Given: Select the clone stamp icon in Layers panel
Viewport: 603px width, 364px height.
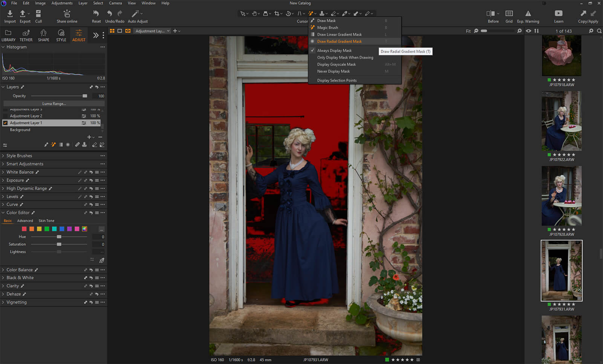Looking at the screenshot, I should (84, 145).
